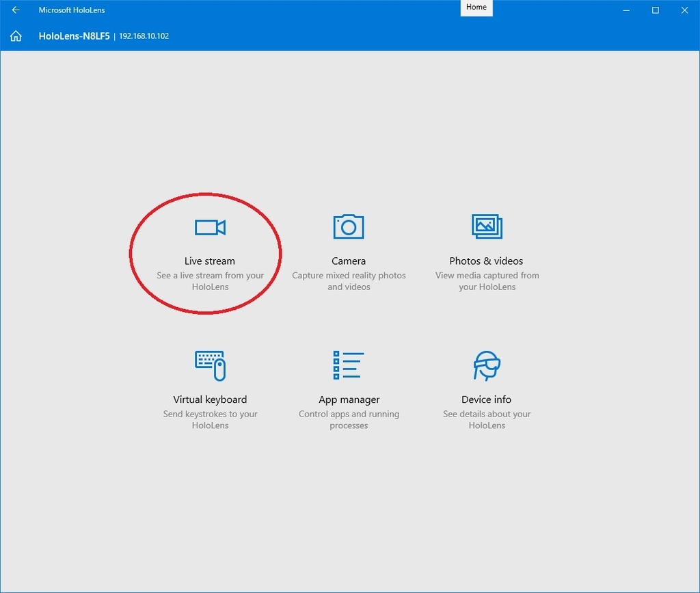
Task: Open the Device info headset icon
Action: [487, 365]
